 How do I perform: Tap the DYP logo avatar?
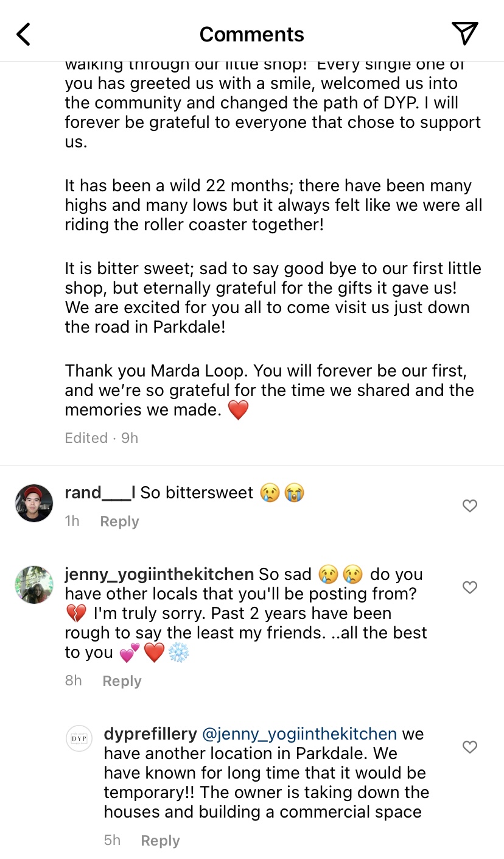79,738
